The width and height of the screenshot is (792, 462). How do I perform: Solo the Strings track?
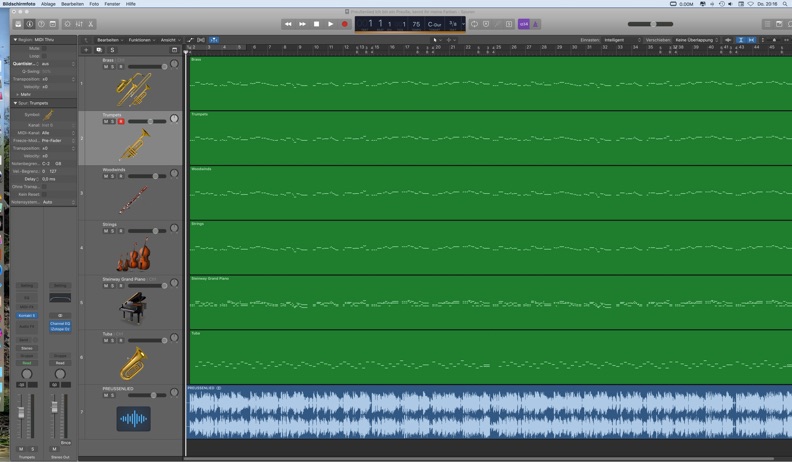(x=113, y=231)
